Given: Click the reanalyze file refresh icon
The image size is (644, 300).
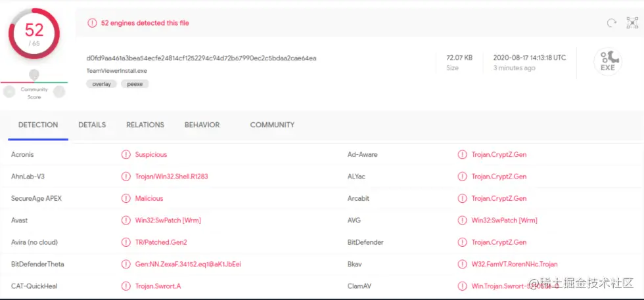Looking at the screenshot, I should pos(611,23).
